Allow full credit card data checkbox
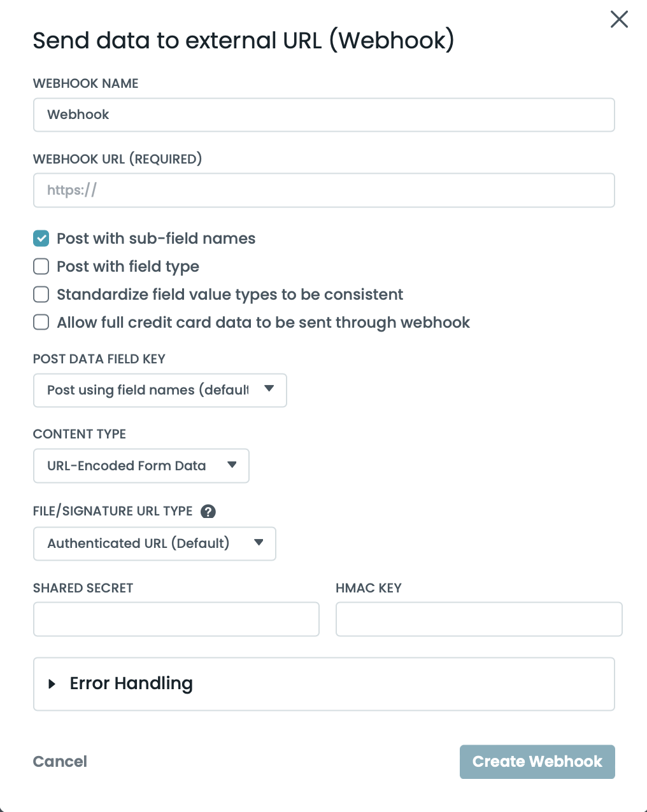 pos(41,323)
